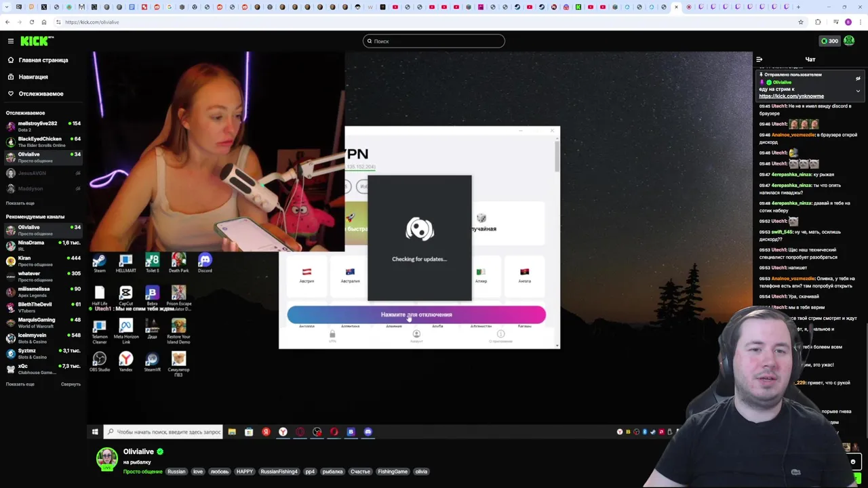Screen dimensions: 868x488
Task: Click the HAPPY tag
Action: 245,472
